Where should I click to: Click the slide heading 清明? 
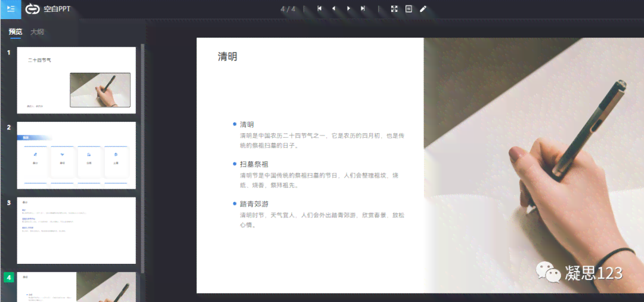[x=228, y=56]
